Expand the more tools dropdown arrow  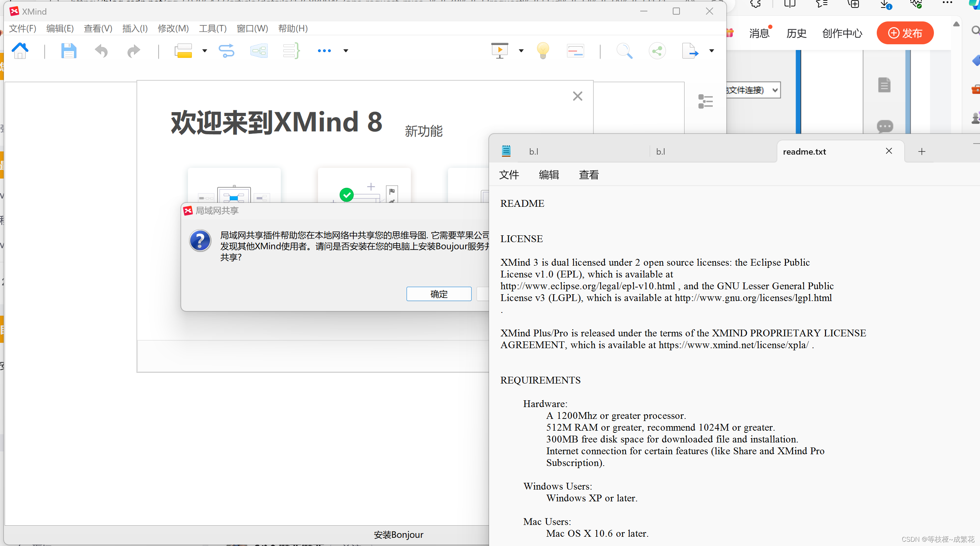tap(346, 51)
